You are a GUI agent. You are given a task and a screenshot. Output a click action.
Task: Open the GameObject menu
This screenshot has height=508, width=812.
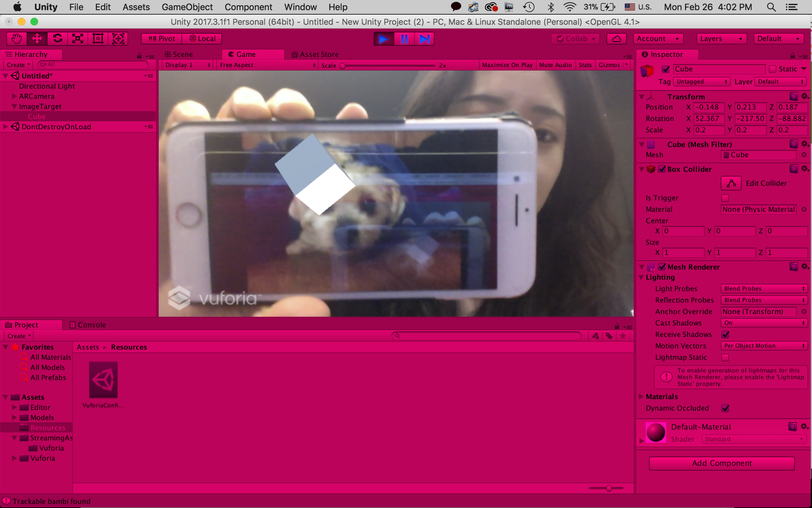[187, 7]
